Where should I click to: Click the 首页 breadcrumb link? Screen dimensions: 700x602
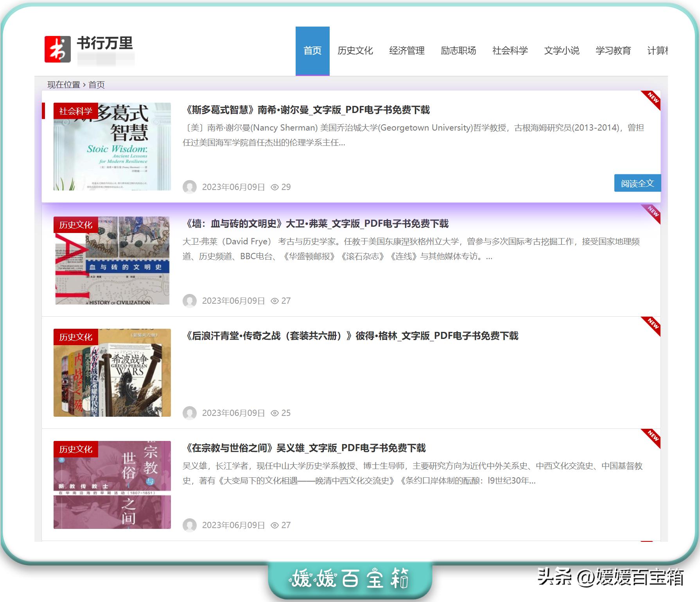[x=95, y=84]
